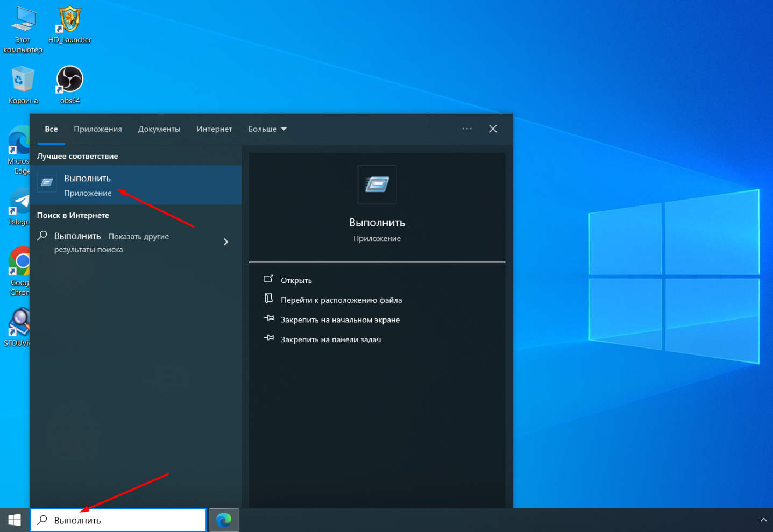
Task: Show hidden system tray icons
Action: [x=763, y=520]
